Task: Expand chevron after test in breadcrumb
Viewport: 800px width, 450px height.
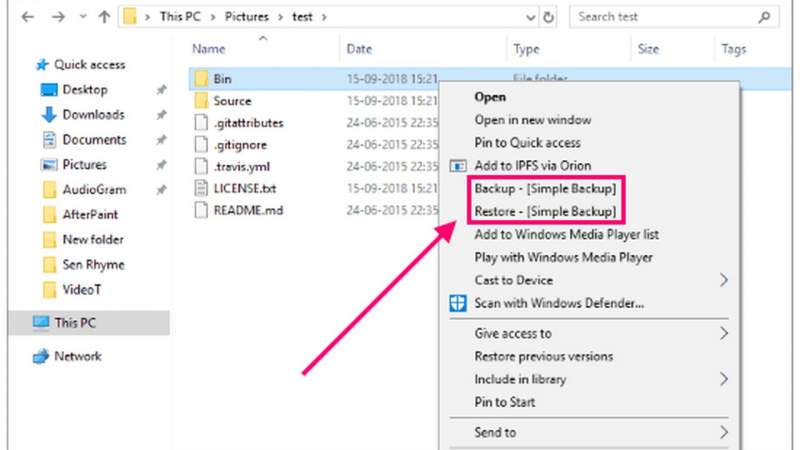Action: (323, 17)
